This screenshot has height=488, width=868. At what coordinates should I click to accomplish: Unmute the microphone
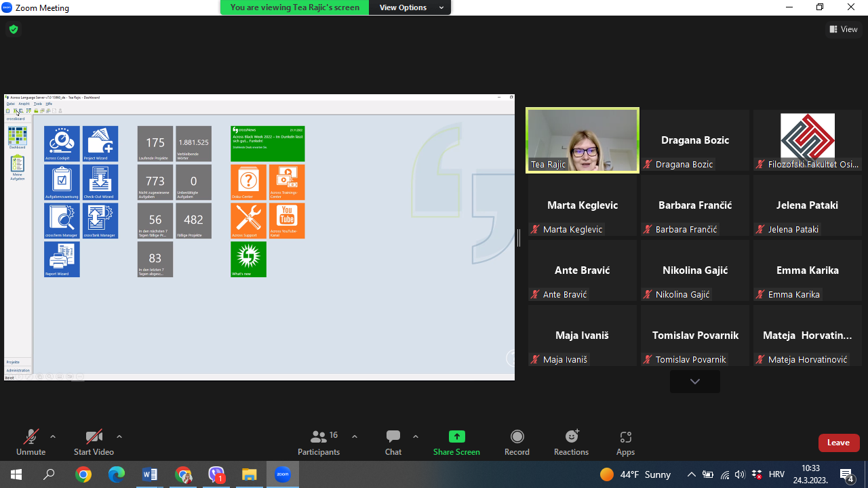[31, 443]
